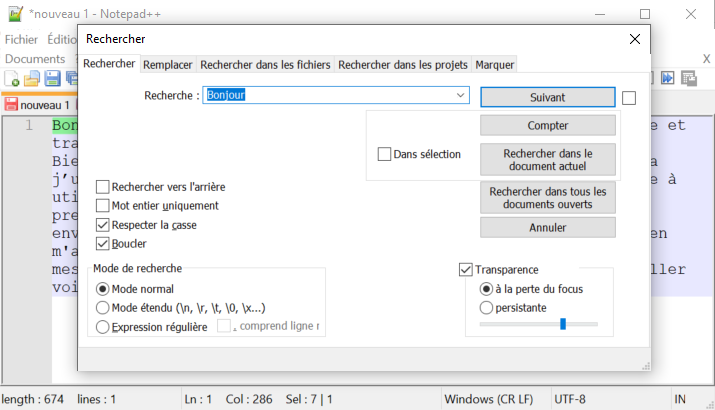
Task: Expand the Recherche history dropdown arrow
Action: [460, 96]
